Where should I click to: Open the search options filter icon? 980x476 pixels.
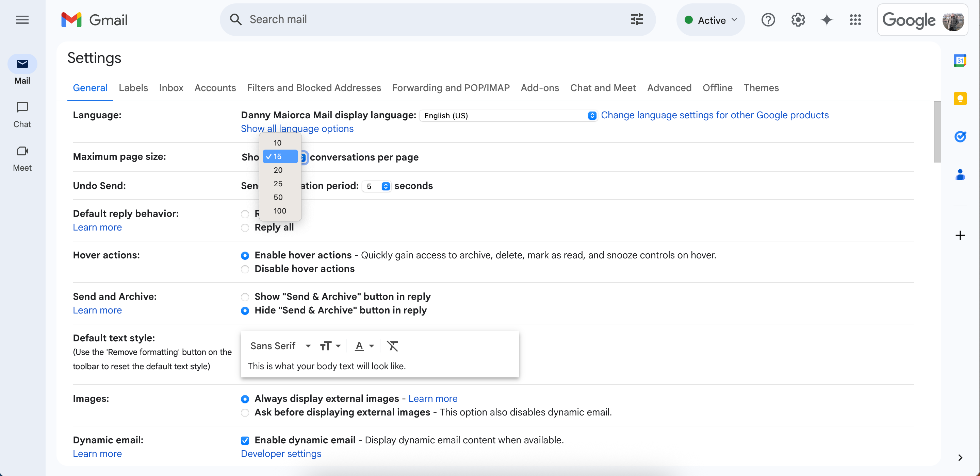(x=636, y=19)
